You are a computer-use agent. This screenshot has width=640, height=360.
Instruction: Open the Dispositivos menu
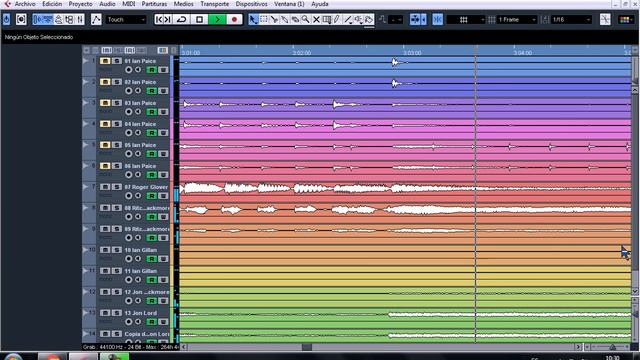251,4
